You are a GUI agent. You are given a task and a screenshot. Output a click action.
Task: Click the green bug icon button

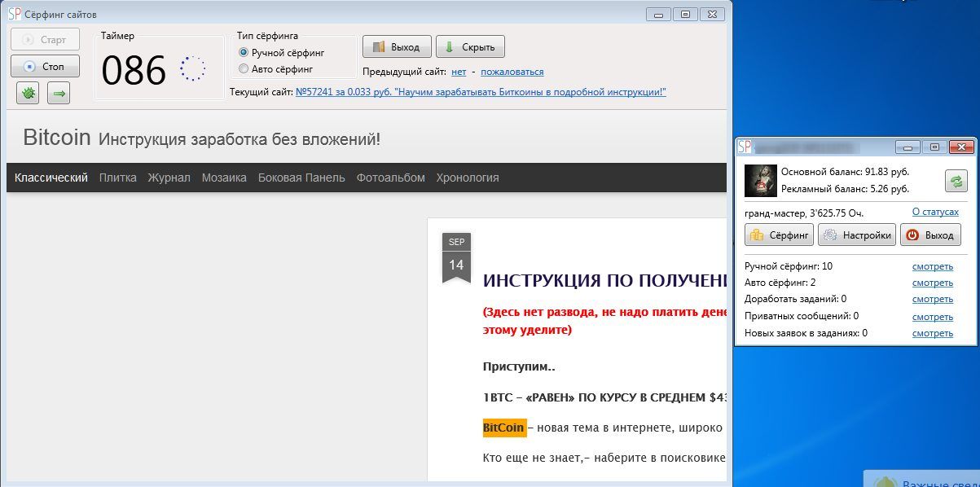pos(28,94)
